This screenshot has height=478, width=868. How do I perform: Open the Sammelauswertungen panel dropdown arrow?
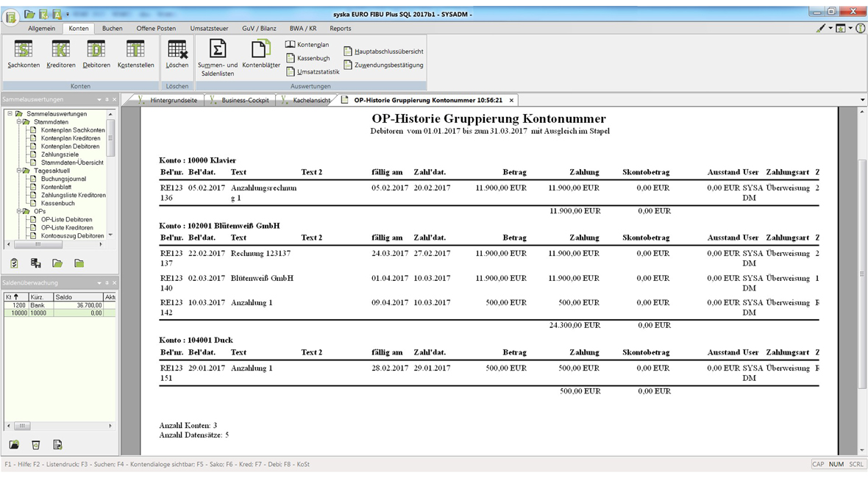[99, 99]
